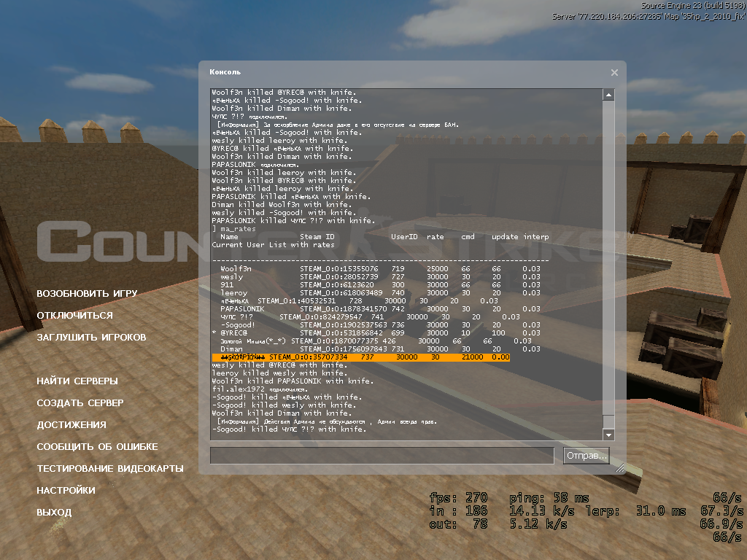This screenshot has width=747, height=560.
Task: Click the Консоль window title
Action: 225,72
